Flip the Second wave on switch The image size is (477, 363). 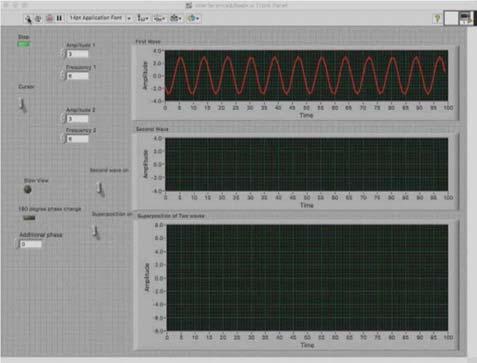[x=100, y=189]
